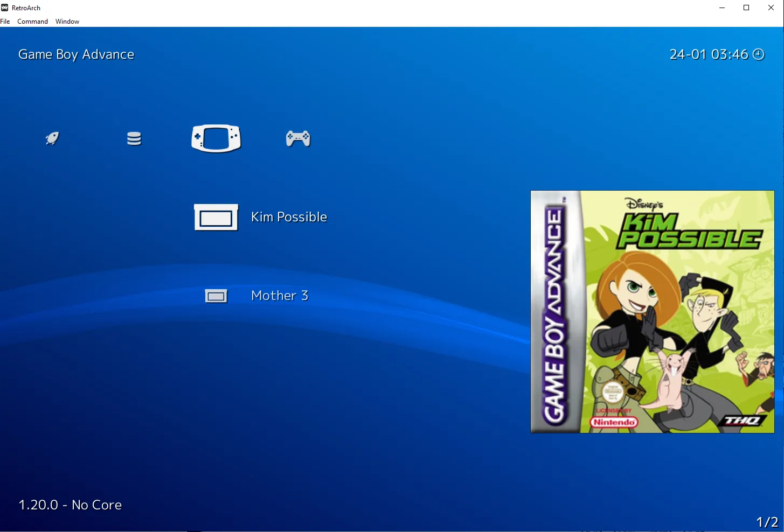Open the Window menu
The image size is (784, 532).
(67, 22)
